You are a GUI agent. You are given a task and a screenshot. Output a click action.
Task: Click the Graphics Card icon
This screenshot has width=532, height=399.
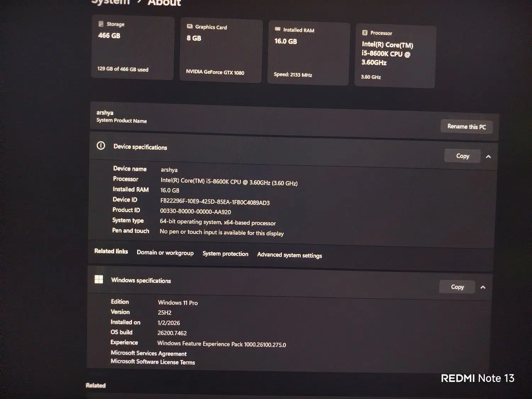tap(190, 26)
